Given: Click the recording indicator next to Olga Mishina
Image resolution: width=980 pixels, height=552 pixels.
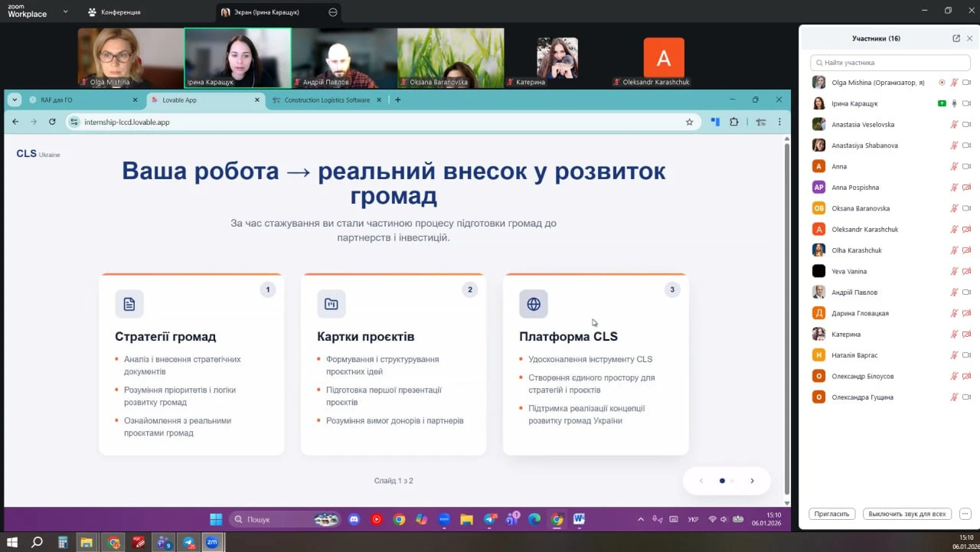Looking at the screenshot, I should 942,83.
